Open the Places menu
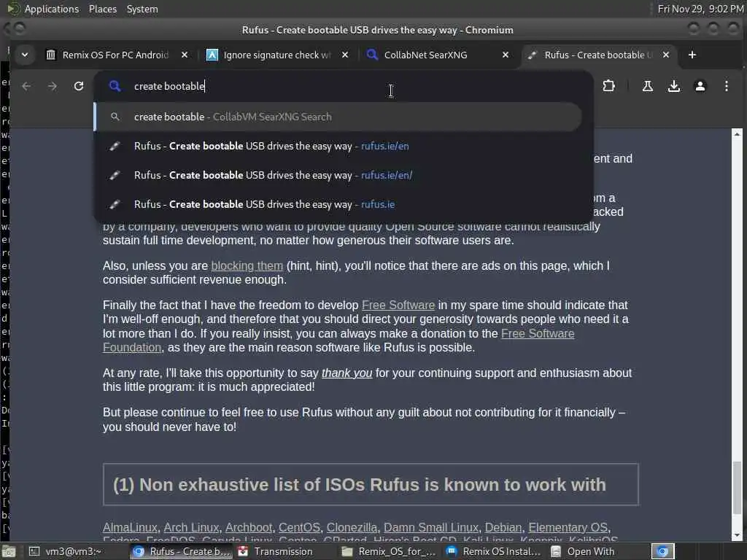 click(102, 9)
